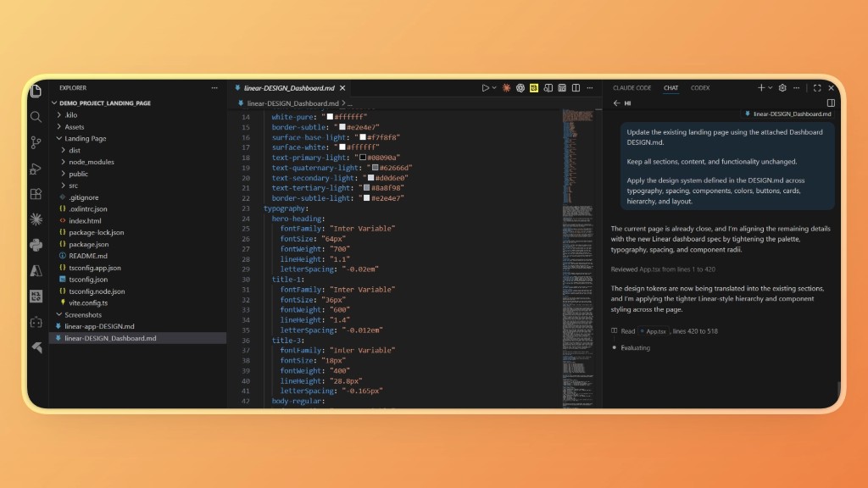This screenshot has width=868, height=488.
Task: Open the bottom arrow-shaped icon in activity bar
Action: click(36, 347)
